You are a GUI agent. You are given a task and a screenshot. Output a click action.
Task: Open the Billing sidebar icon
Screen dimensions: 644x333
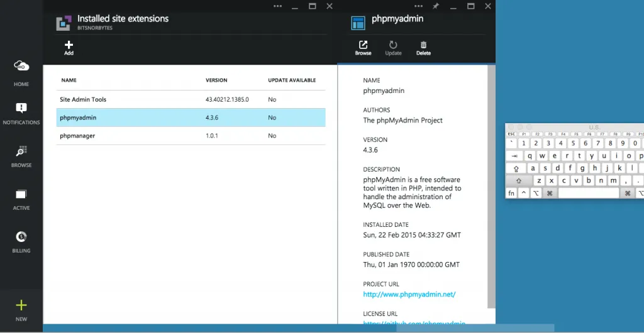tap(21, 237)
